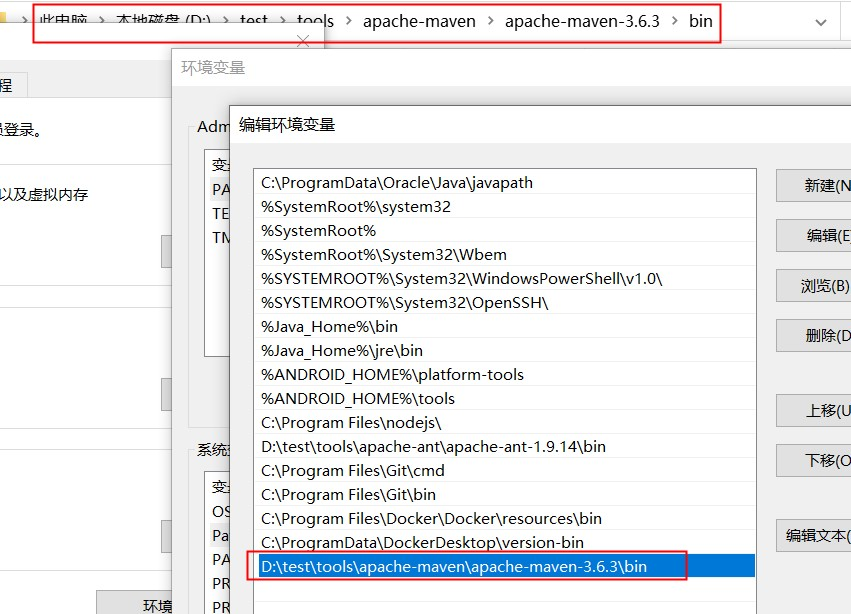This screenshot has height=614, width=851.
Task: Select %ANDROID_HOME%\platform-tools entry
Action: click(x=505, y=374)
